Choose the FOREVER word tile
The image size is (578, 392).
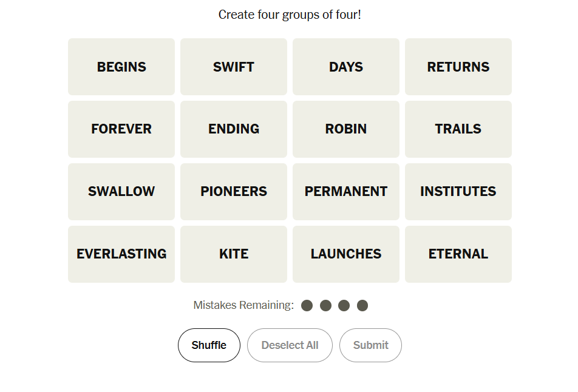click(121, 129)
